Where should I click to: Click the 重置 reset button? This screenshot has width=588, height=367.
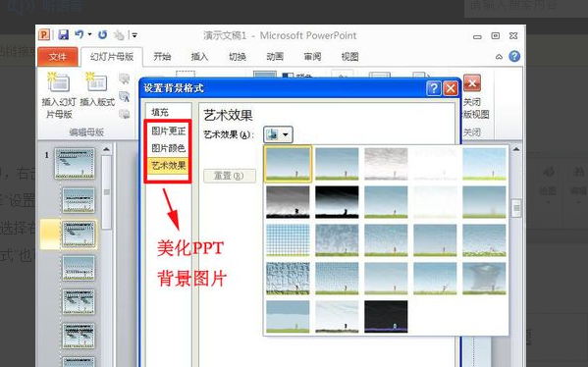[x=230, y=176]
